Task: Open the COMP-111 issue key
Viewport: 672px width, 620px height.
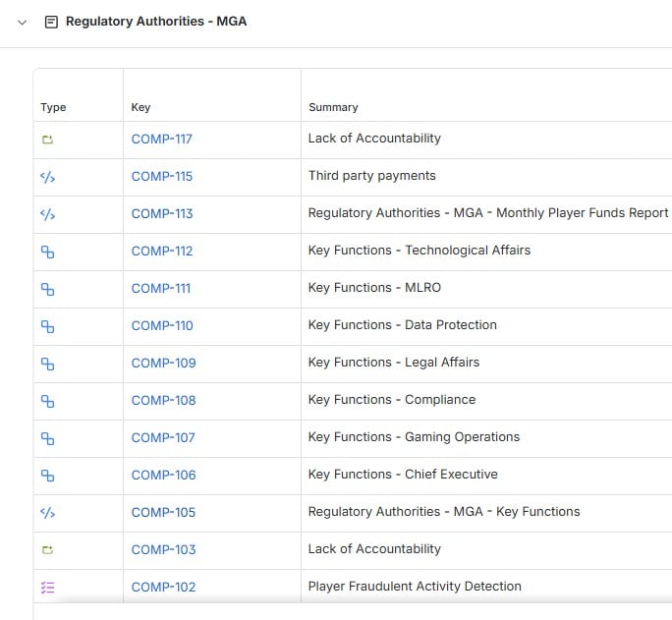Action: click(x=161, y=289)
